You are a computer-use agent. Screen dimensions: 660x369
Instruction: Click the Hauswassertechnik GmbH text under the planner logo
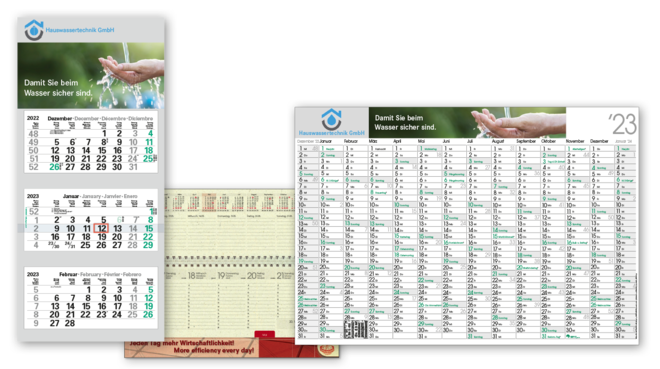coord(331,133)
